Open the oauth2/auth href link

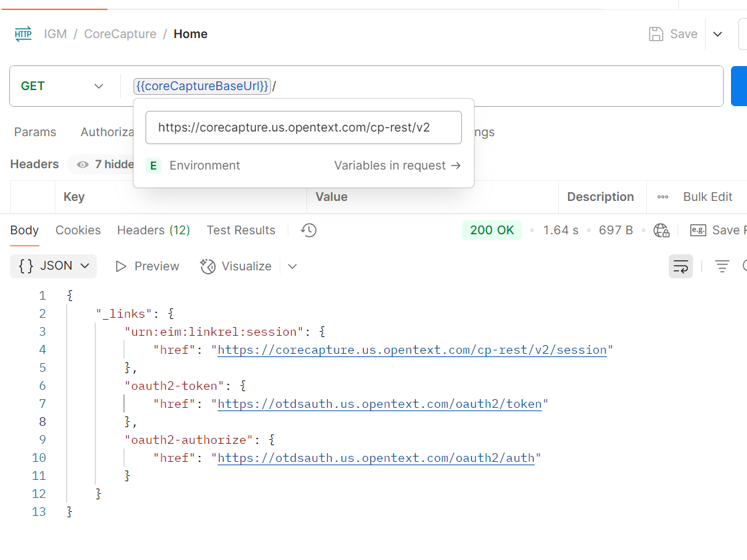click(x=376, y=458)
